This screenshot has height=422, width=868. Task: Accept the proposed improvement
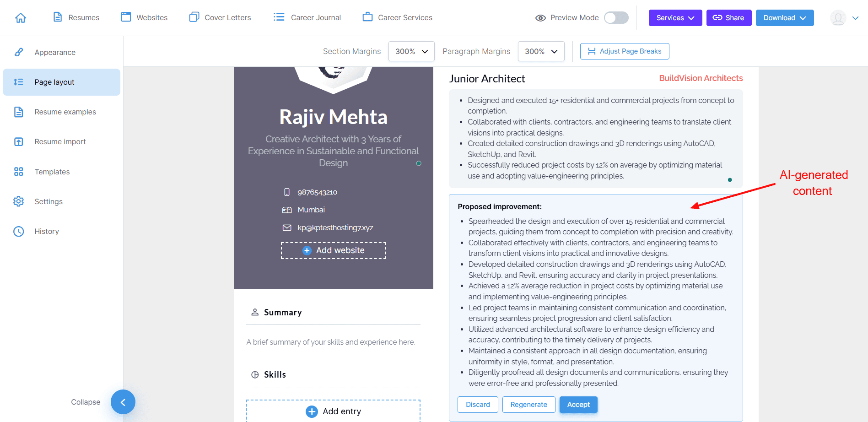[578, 405]
